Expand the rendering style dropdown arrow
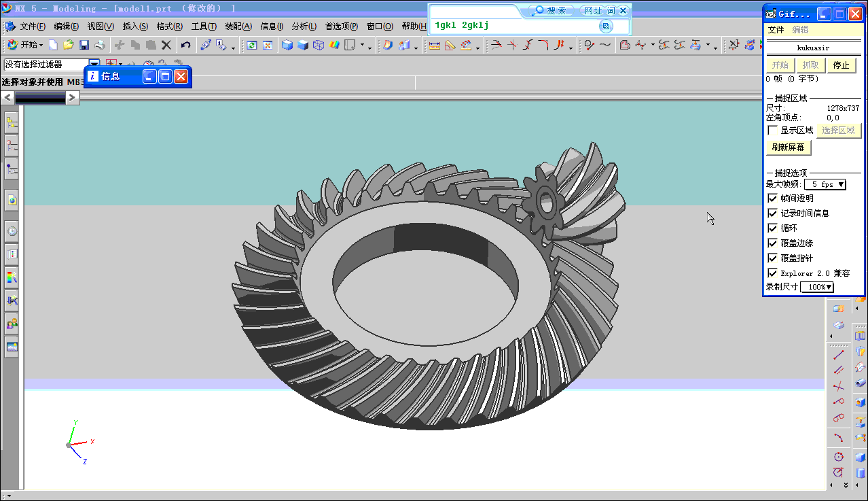The width and height of the screenshot is (868, 501). click(x=362, y=46)
